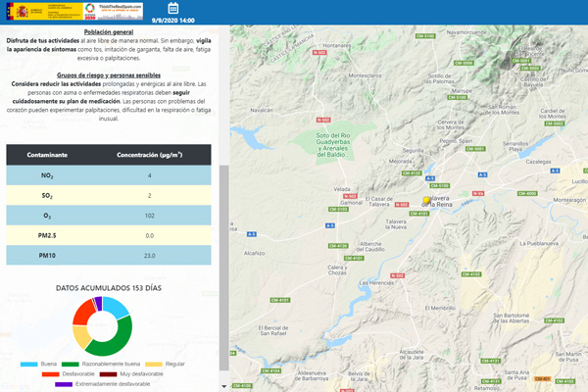Image resolution: width=588 pixels, height=392 pixels.
Task: Toggle the Desfavorable legend entry
Action: pyautogui.click(x=69, y=374)
